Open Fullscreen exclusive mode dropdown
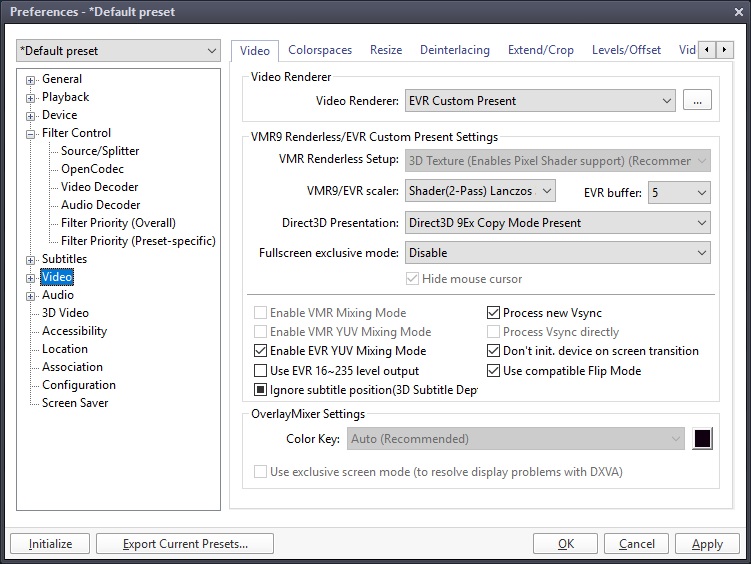This screenshot has height=564, width=751. click(558, 253)
